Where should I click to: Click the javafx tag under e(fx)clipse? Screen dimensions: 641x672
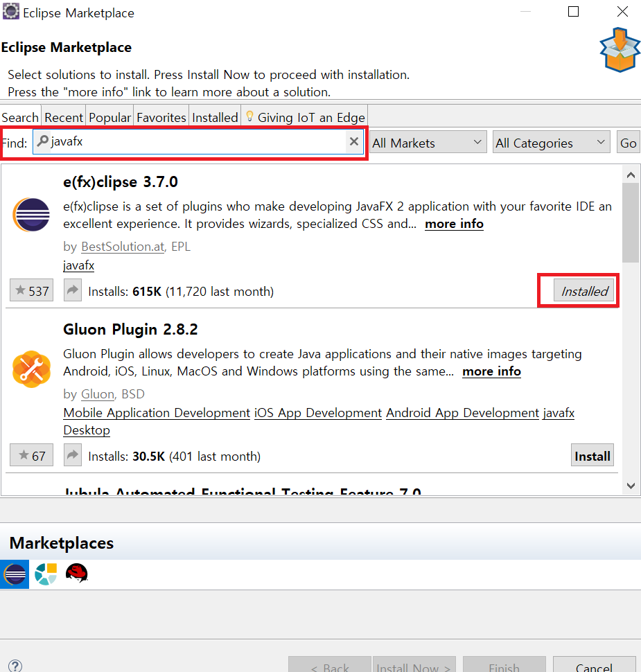click(x=78, y=265)
